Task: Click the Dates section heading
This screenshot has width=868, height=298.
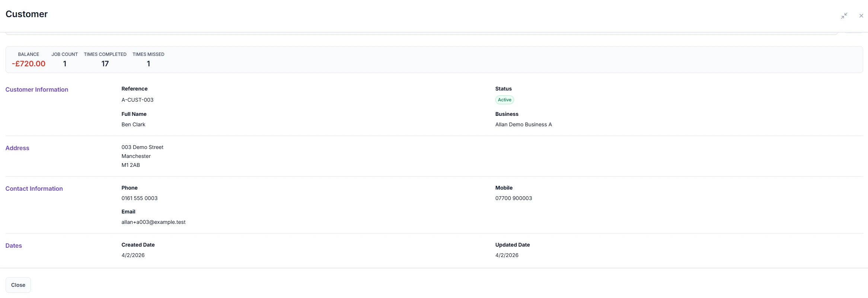Action: 13,245
